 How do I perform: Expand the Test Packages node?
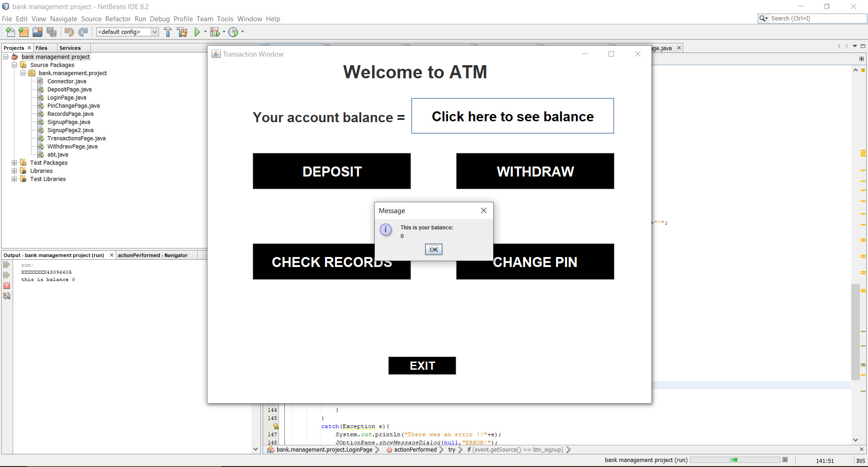14,162
